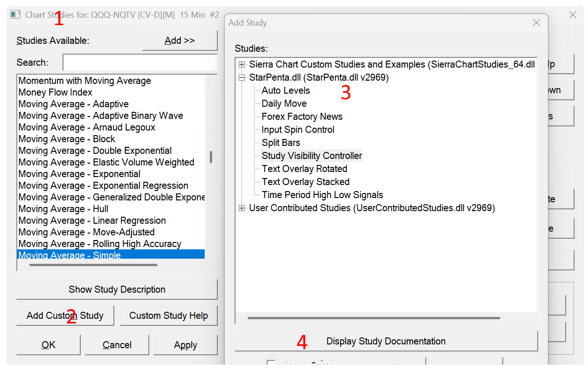This screenshot has height=371, width=588.
Task: Select Moving Average - Arnaud Legoux
Action: 87,127
